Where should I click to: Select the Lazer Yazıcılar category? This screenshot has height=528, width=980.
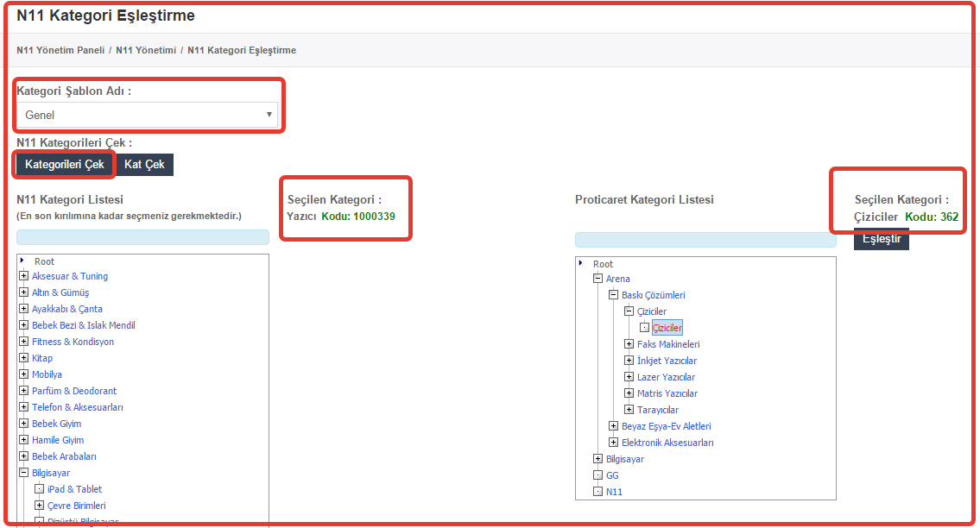[667, 377]
